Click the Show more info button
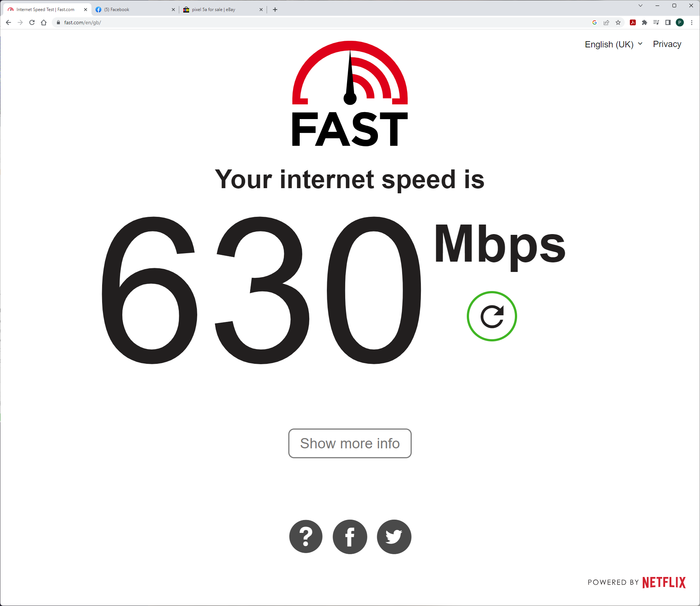The height and width of the screenshot is (606, 700). pos(350,443)
